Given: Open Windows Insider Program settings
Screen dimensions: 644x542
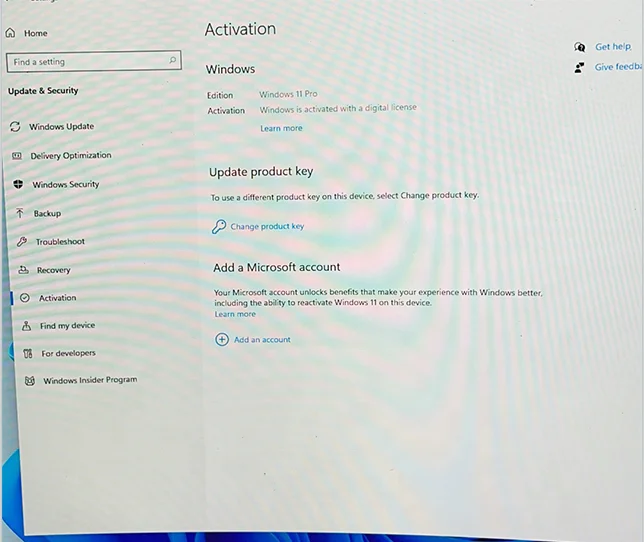Looking at the screenshot, I should (90, 380).
